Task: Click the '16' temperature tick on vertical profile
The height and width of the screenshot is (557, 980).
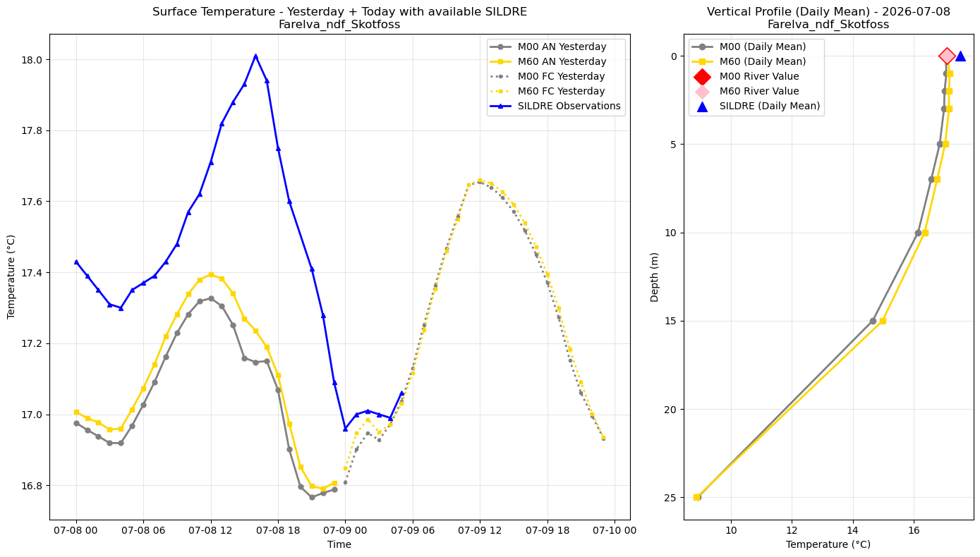Action: pyautogui.click(x=914, y=530)
